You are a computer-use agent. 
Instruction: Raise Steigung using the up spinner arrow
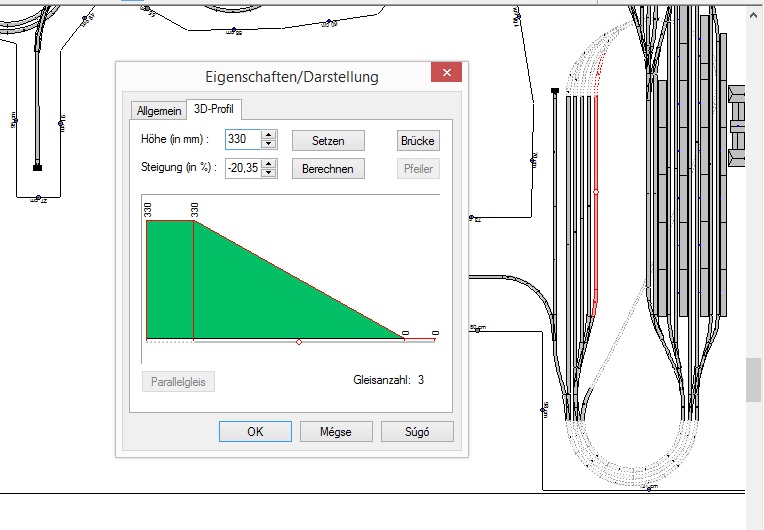point(268,163)
